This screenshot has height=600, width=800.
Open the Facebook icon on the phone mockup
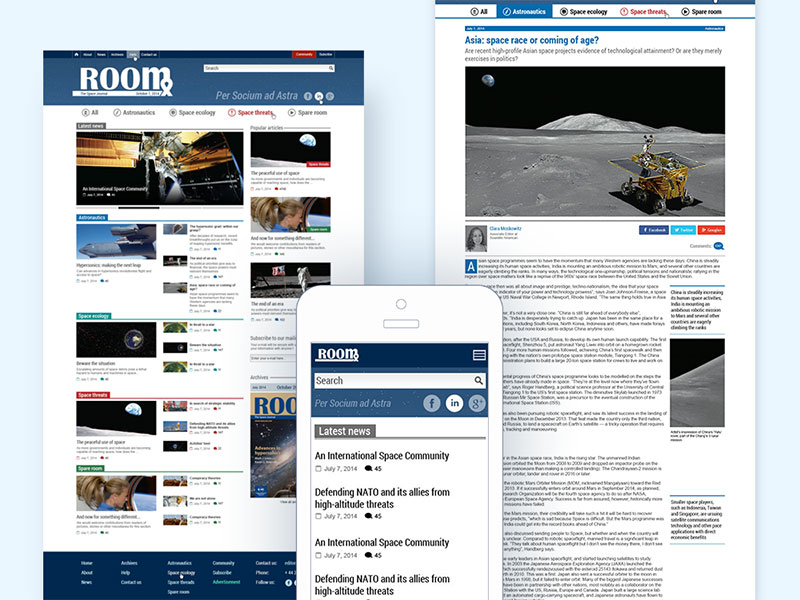click(432, 403)
